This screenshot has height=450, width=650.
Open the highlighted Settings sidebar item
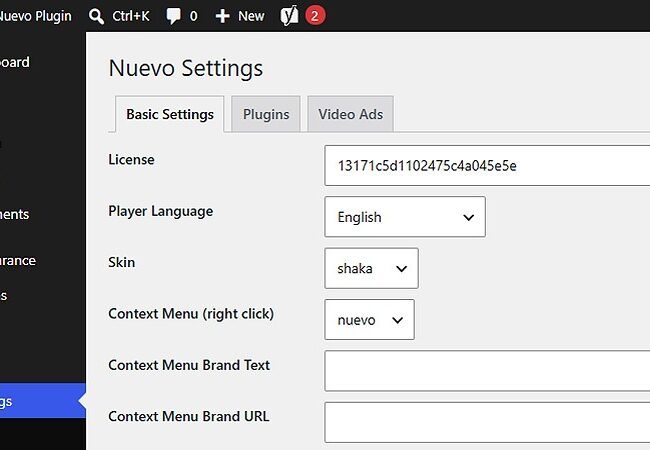point(43,401)
